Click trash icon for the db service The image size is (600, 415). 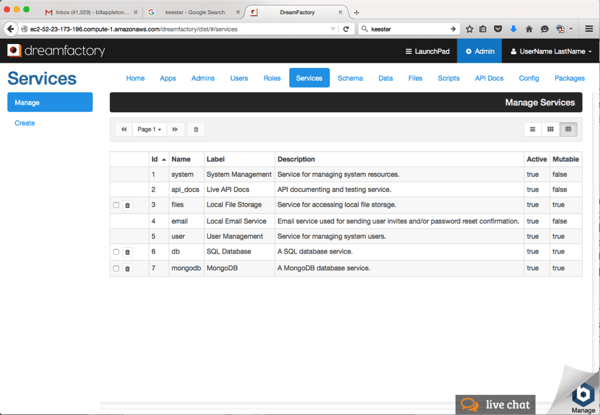click(127, 252)
